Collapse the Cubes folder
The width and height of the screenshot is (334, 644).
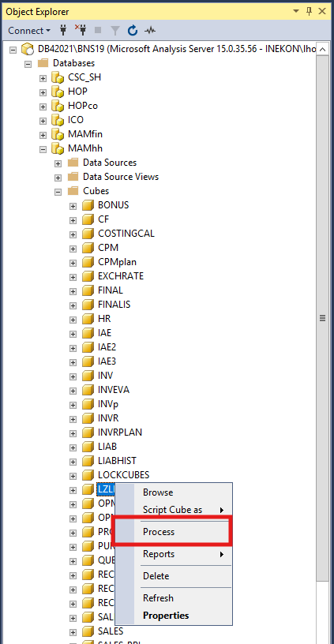pos(58,192)
